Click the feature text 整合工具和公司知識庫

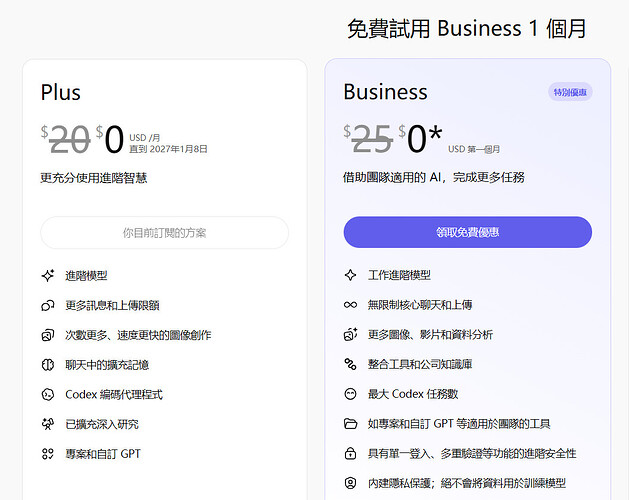[x=420, y=364]
